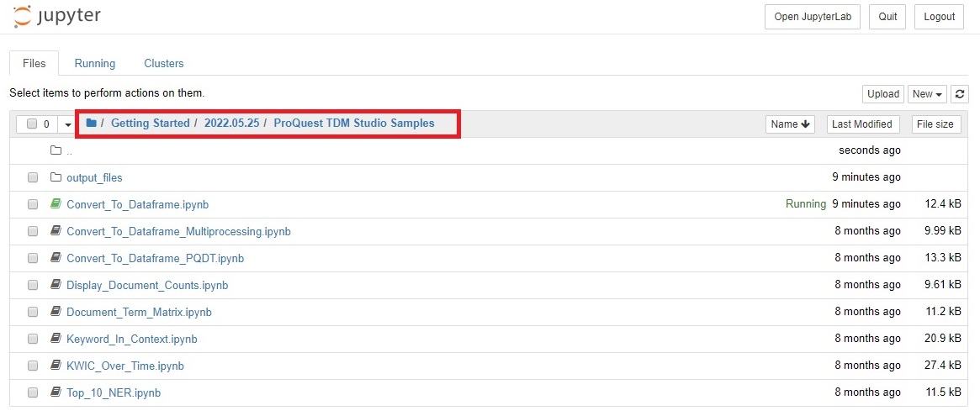Click the root folder icon in breadcrumb
This screenshot has width=980, height=416.
point(91,123)
